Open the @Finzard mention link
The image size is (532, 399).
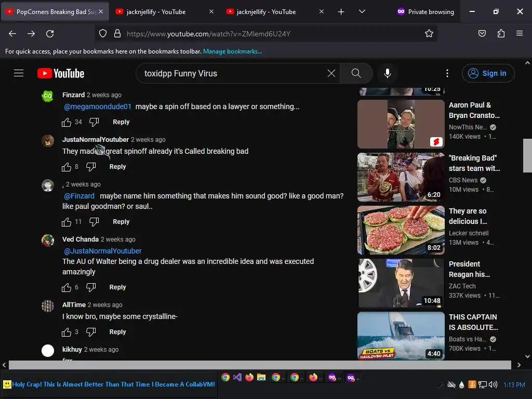click(79, 196)
